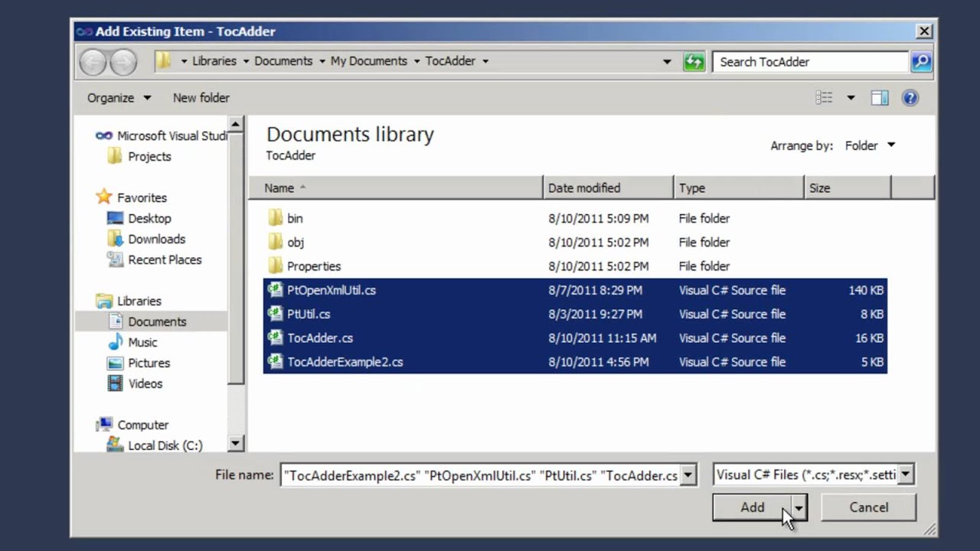Click the '8/10/2011 5:09 PM' date cell
Viewport: 980px width, 551px height.
pyautogui.click(x=598, y=218)
